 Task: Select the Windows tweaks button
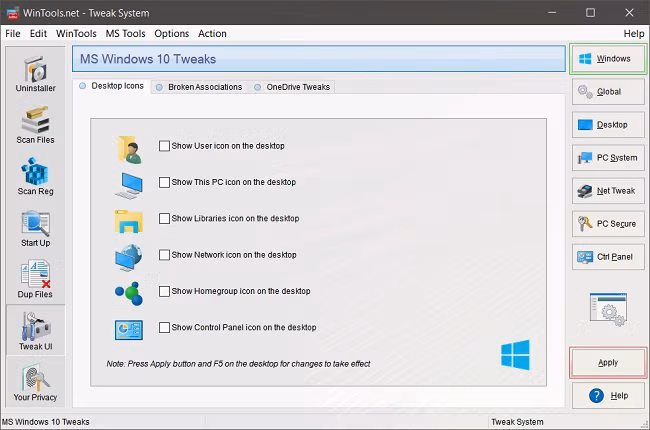click(608, 59)
